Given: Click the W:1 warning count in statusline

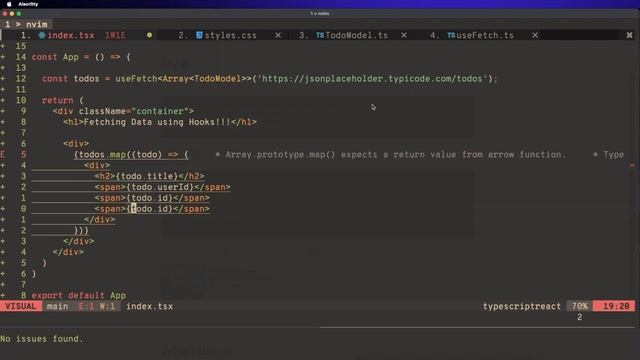Looking at the screenshot, I should 107,306.
